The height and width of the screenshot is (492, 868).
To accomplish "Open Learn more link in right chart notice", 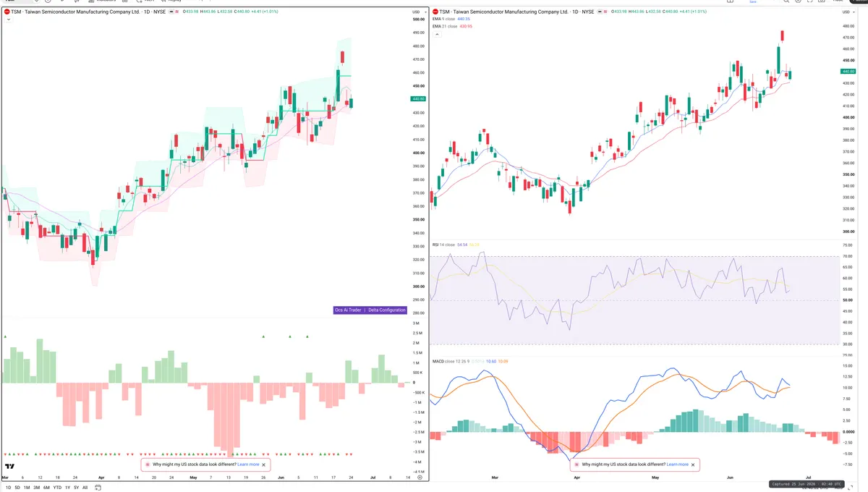I will pyautogui.click(x=678, y=465).
